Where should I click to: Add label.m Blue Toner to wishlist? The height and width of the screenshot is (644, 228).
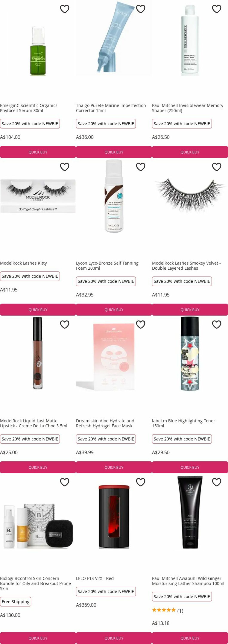pos(216,325)
